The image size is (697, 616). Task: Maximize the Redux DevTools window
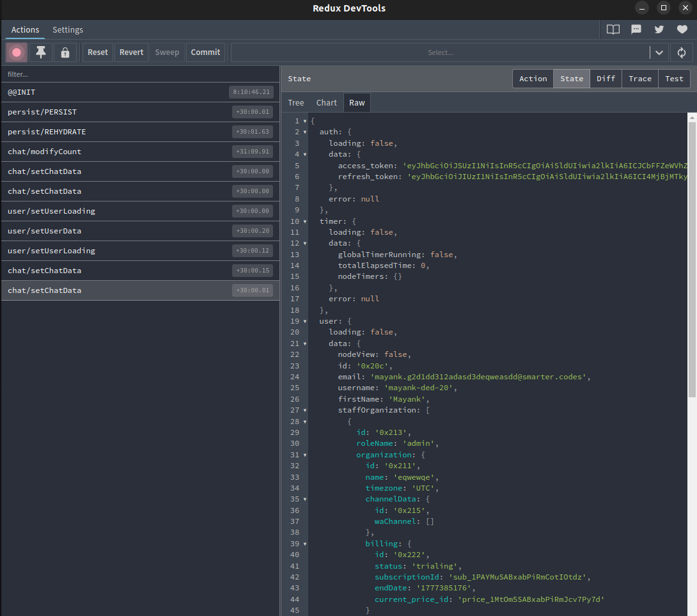[663, 8]
